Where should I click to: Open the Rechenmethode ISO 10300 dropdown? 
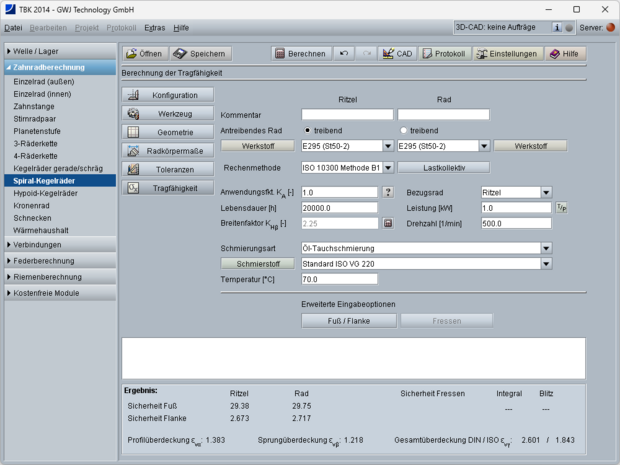click(388, 167)
